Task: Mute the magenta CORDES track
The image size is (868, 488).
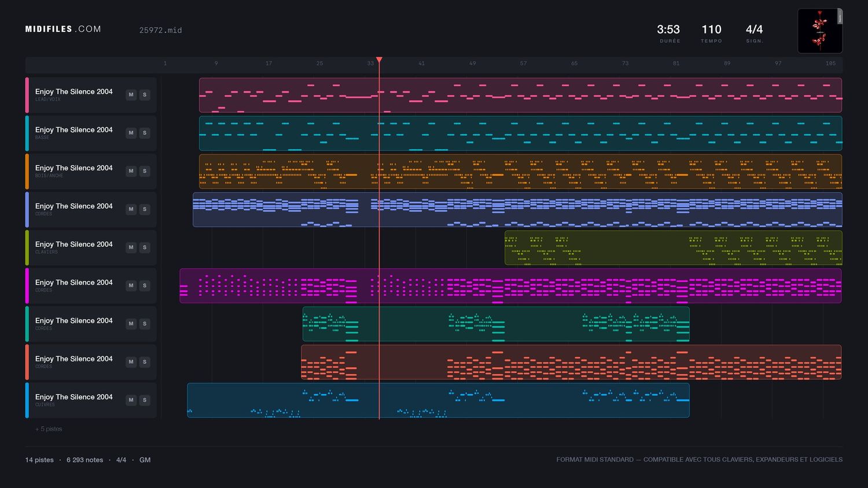Action: [131, 286]
